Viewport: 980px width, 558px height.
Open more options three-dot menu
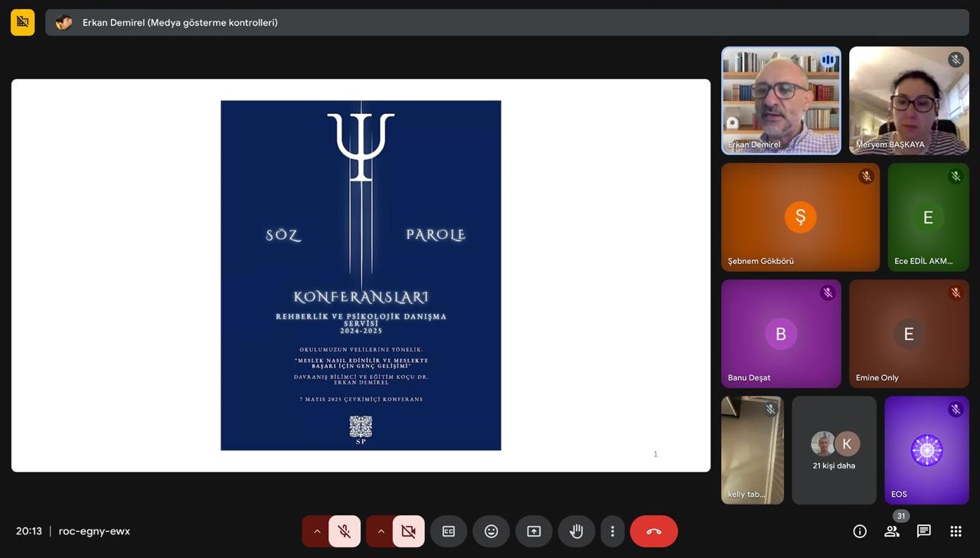[612, 531]
